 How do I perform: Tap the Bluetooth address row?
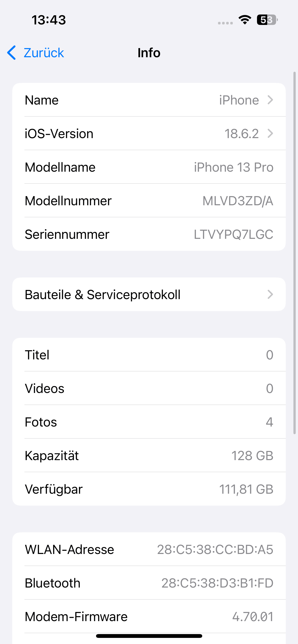click(149, 583)
